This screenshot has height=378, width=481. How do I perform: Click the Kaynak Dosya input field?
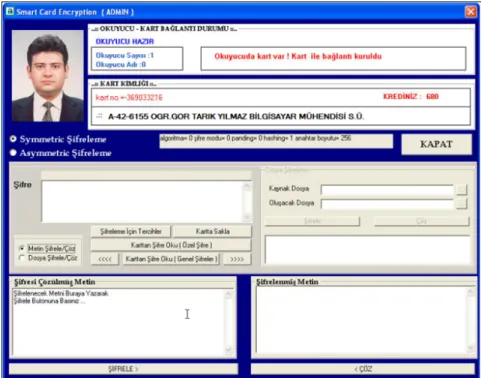click(387, 190)
